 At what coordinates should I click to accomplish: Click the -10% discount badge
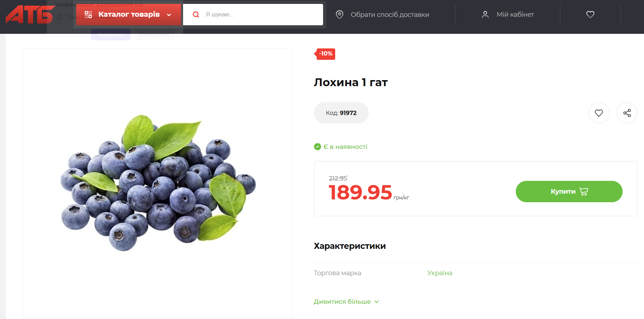(x=325, y=54)
